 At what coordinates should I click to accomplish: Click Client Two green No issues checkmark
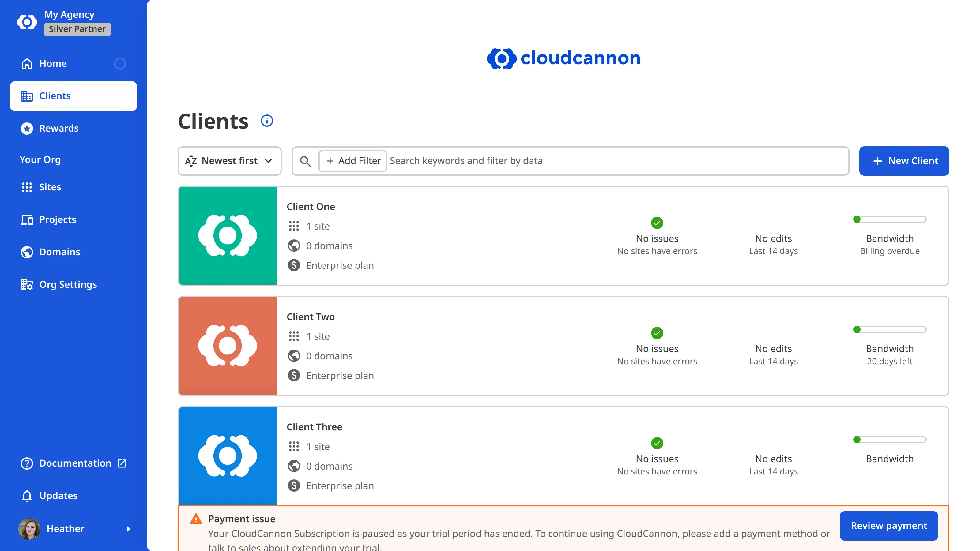click(x=657, y=333)
